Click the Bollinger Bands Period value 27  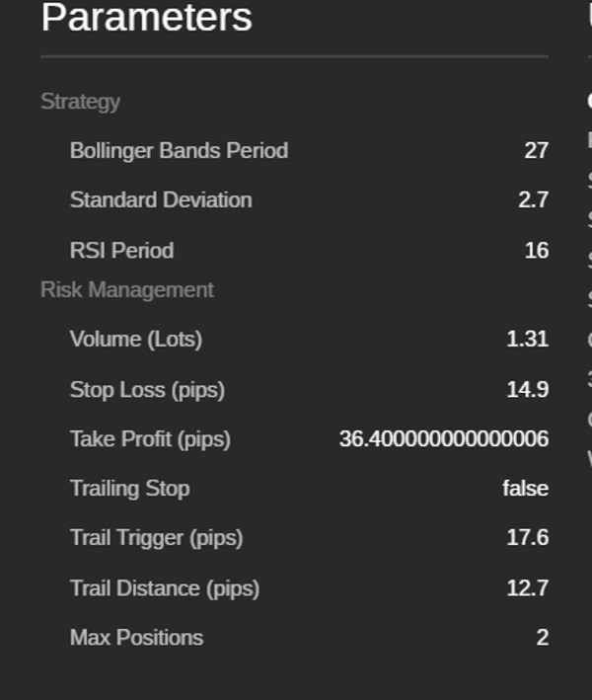point(536,151)
